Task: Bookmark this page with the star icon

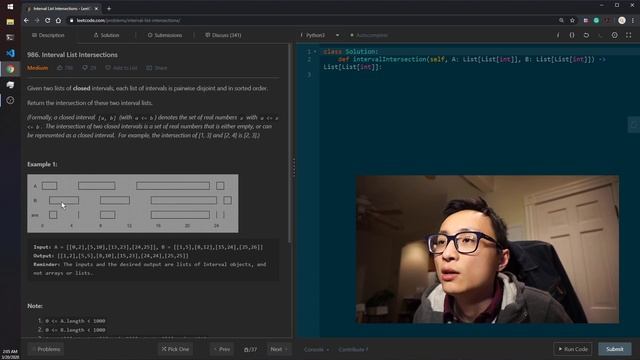Action: click(x=572, y=20)
